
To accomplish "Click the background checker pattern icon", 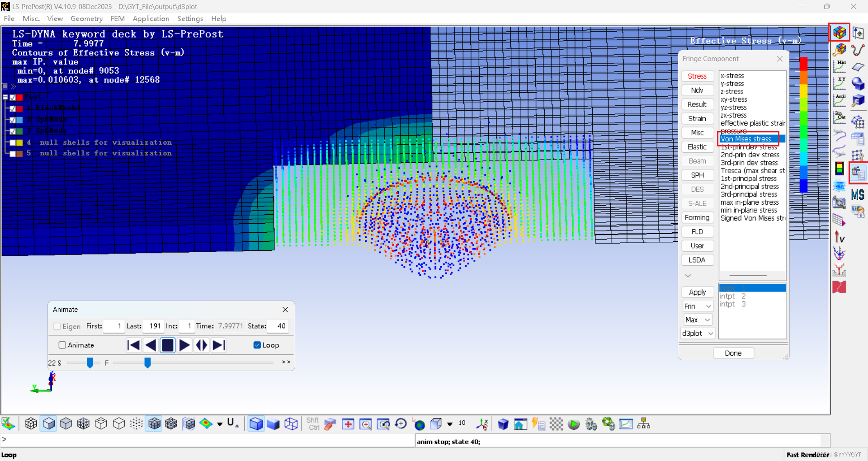I will pyautogui.click(x=556, y=424).
